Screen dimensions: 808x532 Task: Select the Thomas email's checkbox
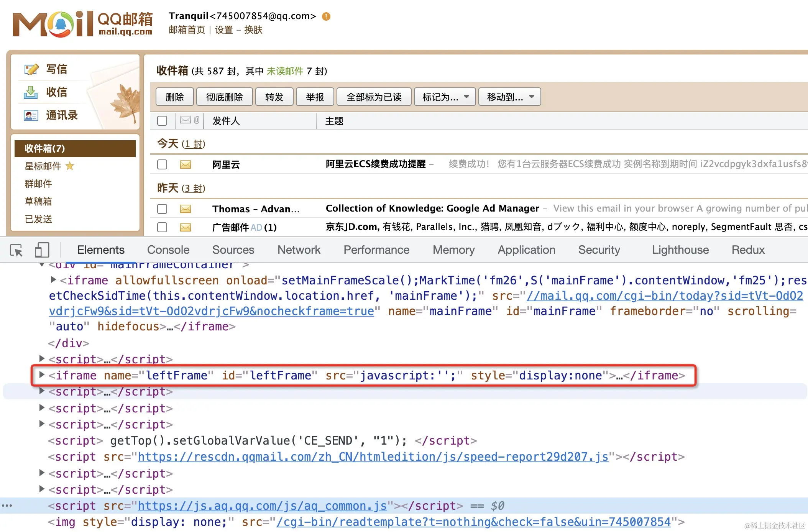click(162, 209)
